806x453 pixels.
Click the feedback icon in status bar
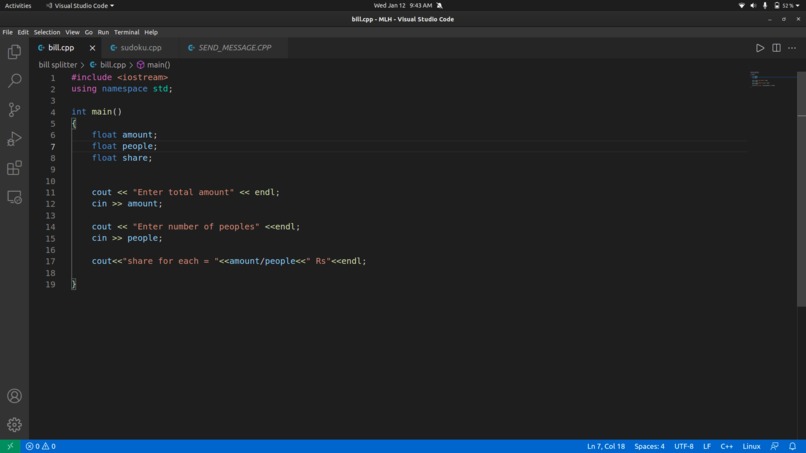point(774,446)
